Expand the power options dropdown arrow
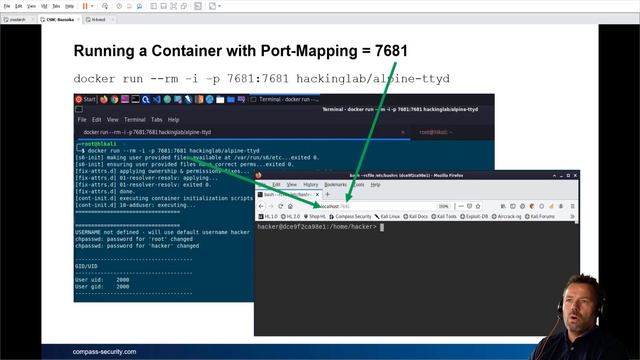The height and width of the screenshot is (360, 640). tap(92, 6)
